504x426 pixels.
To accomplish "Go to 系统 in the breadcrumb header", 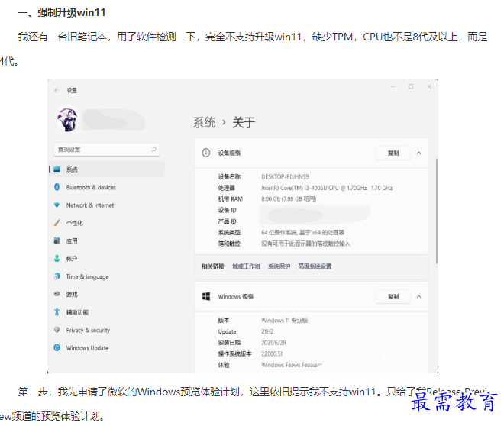I will (204, 122).
